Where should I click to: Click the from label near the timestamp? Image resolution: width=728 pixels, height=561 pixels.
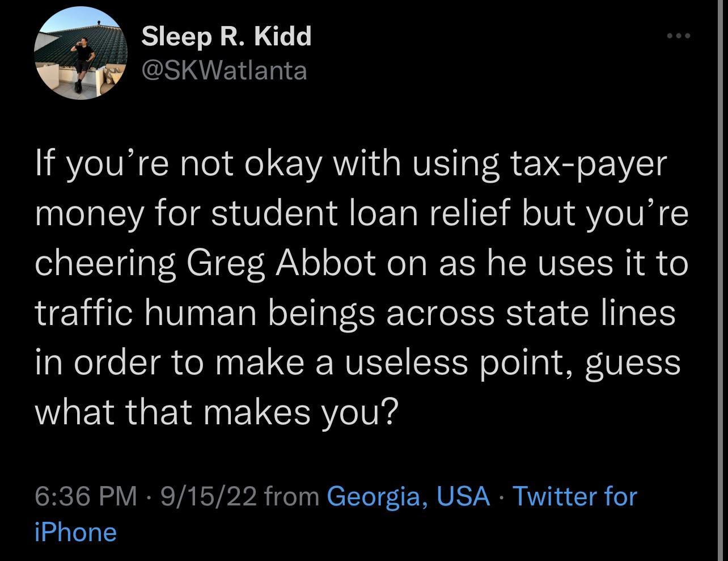pyautogui.click(x=289, y=495)
